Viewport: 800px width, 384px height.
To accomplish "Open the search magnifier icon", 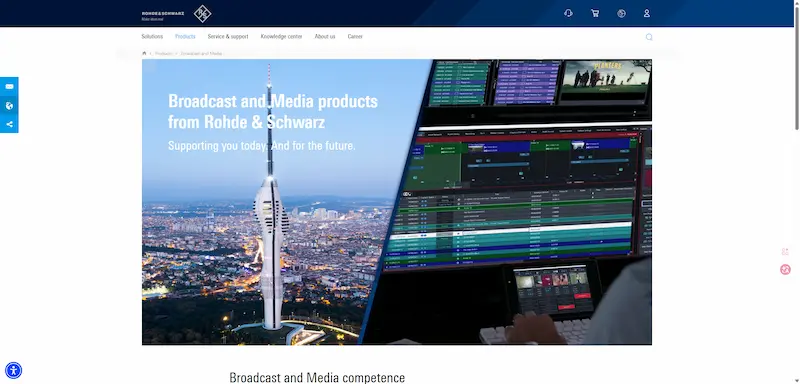I will (x=648, y=37).
